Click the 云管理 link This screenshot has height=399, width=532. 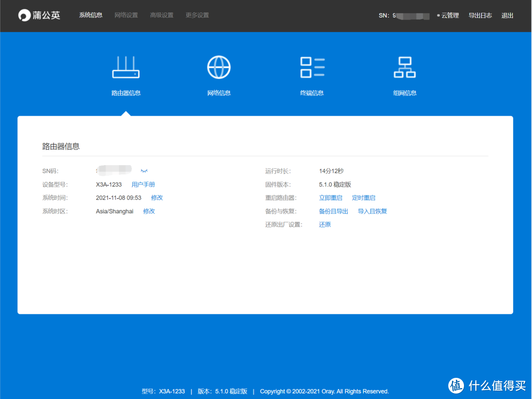pyautogui.click(x=449, y=15)
